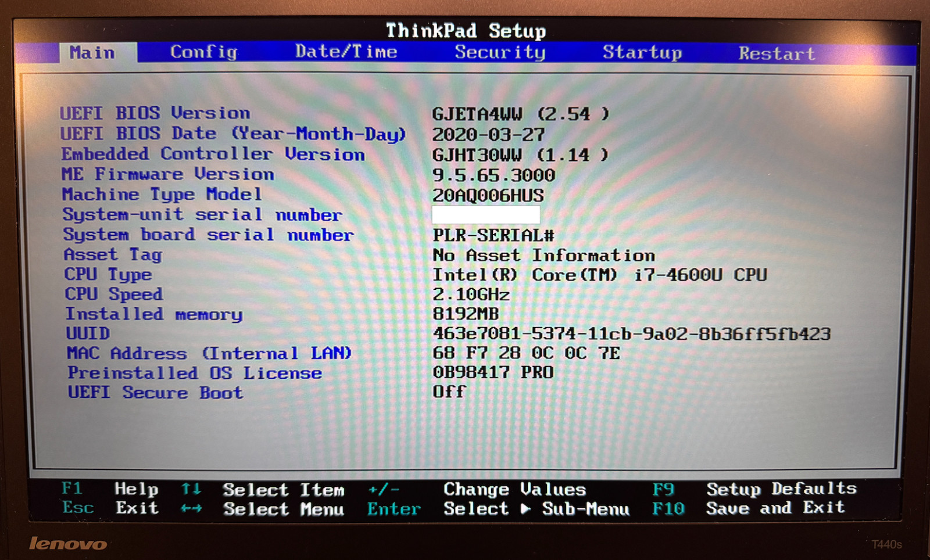Click Preinstalled OS License label
This screenshot has height=560, width=930.
point(195,373)
